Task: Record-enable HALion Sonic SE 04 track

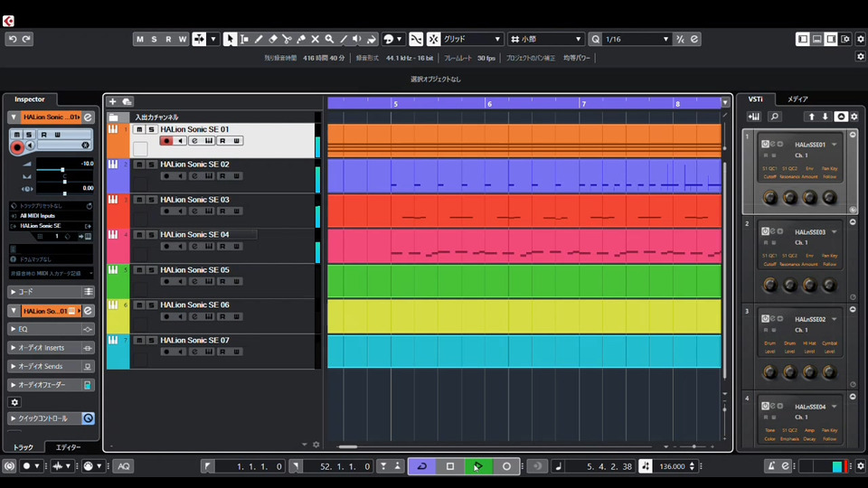Action: coord(166,246)
